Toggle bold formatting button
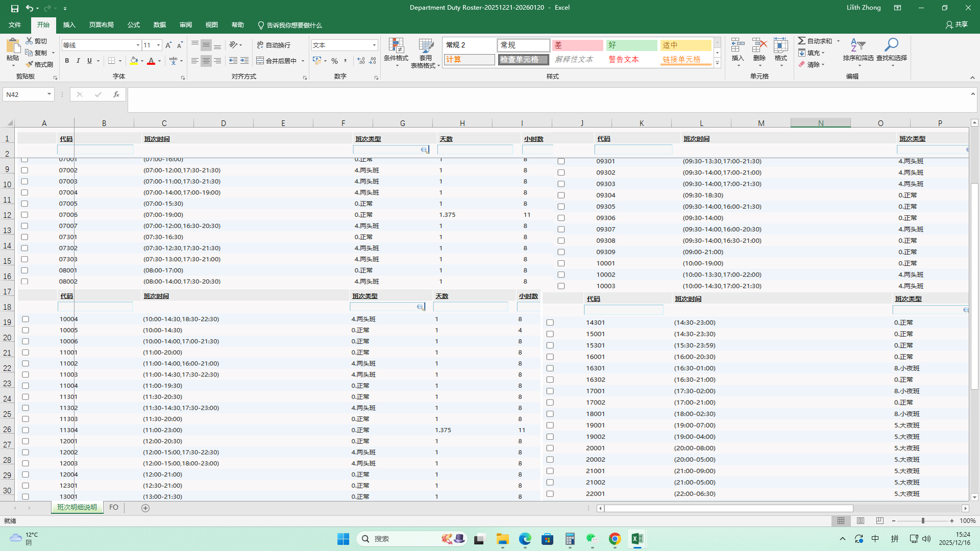This screenshot has height=551, width=980. click(x=67, y=61)
